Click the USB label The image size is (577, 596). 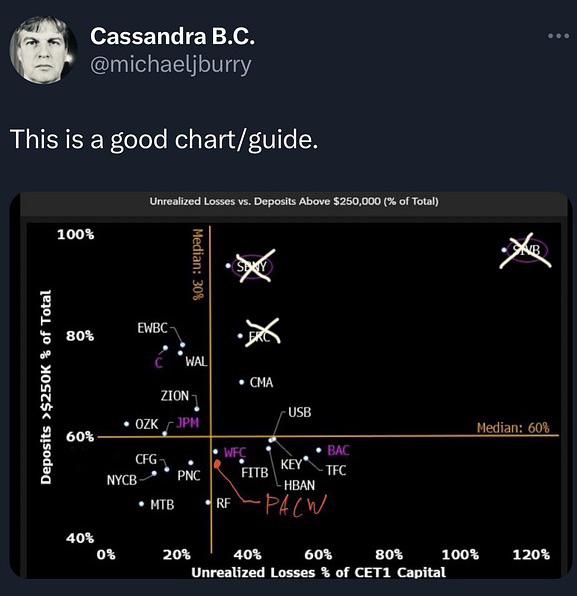(300, 412)
